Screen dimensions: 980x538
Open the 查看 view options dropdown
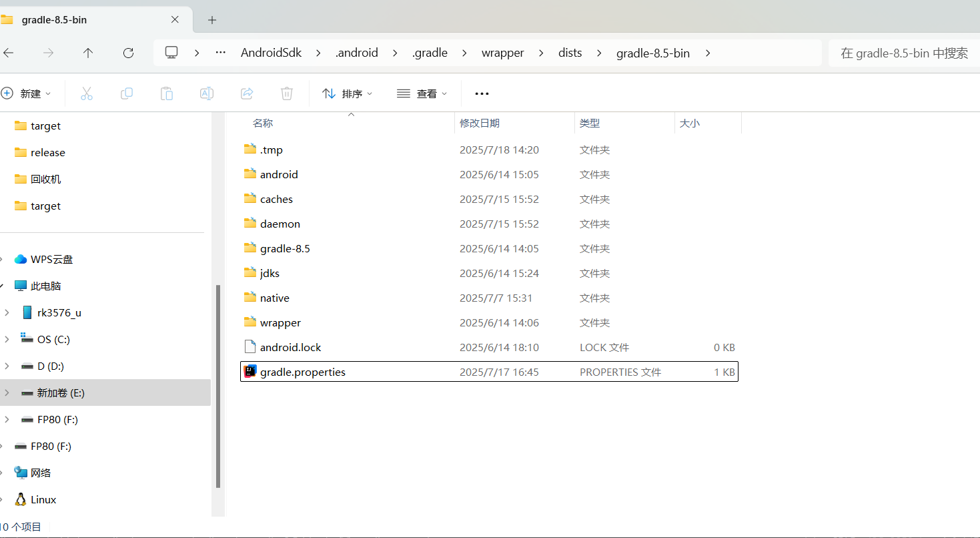pos(422,93)
